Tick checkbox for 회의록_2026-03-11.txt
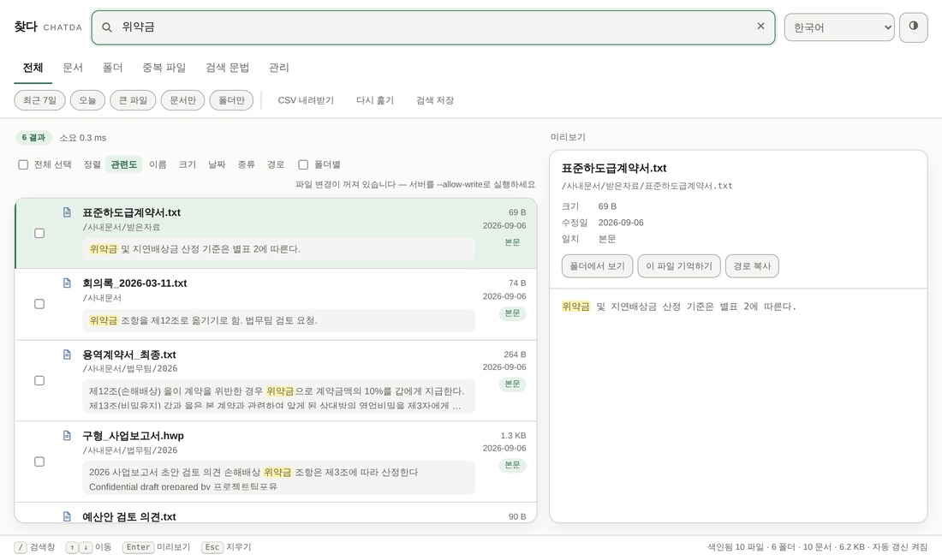 39,304
